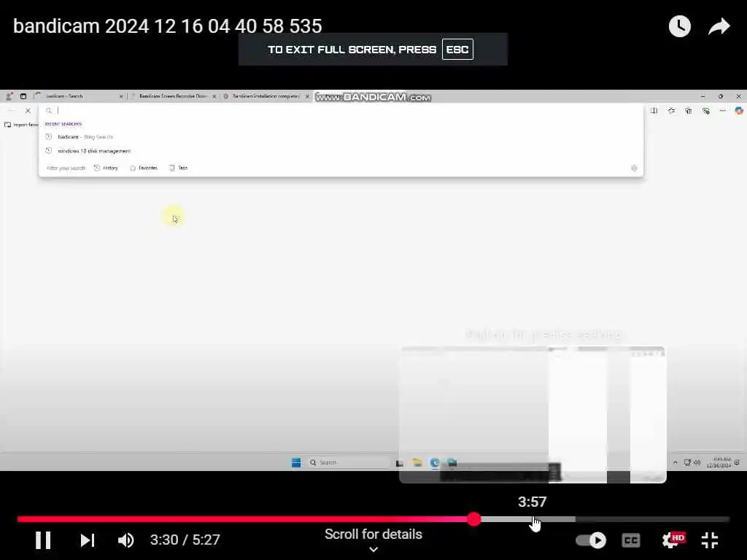The width and height of the screenshot is (747, 560).
Task: Select recent search 'windows 10 disk management'
Action: click(94, 151)
